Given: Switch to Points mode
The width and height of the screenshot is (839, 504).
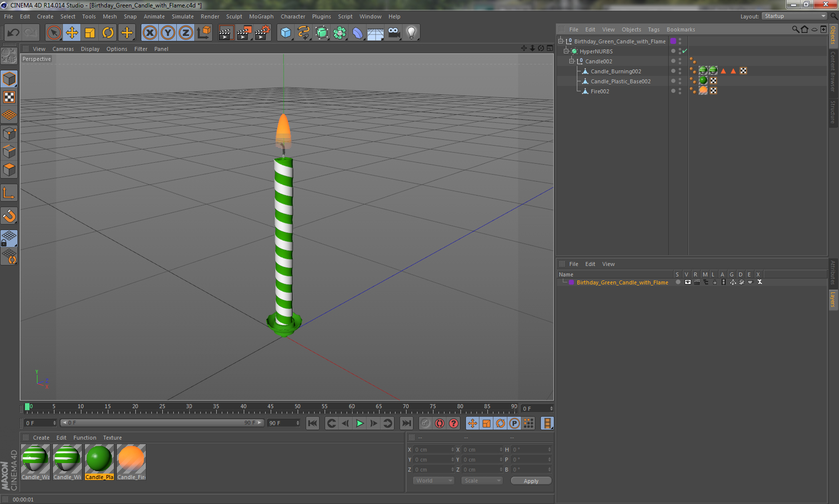Looking at the screenshot, I should click(x=9, y=134).
